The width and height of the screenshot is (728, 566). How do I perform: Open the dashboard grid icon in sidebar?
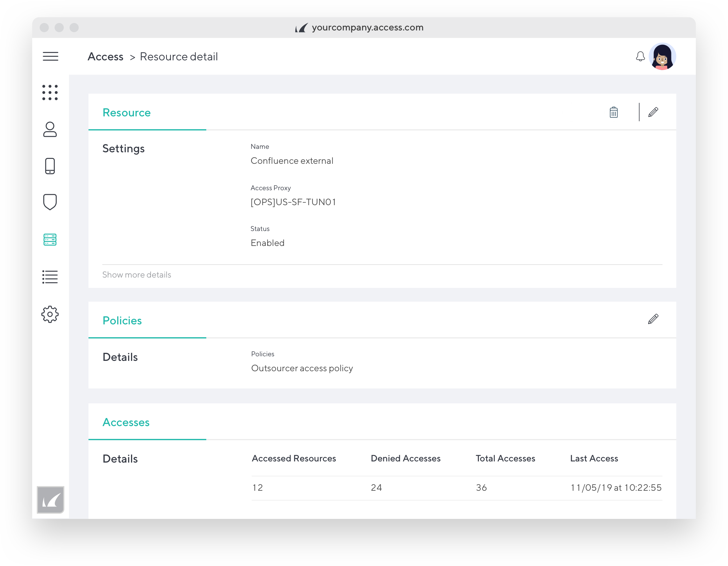tap(50, 92)
